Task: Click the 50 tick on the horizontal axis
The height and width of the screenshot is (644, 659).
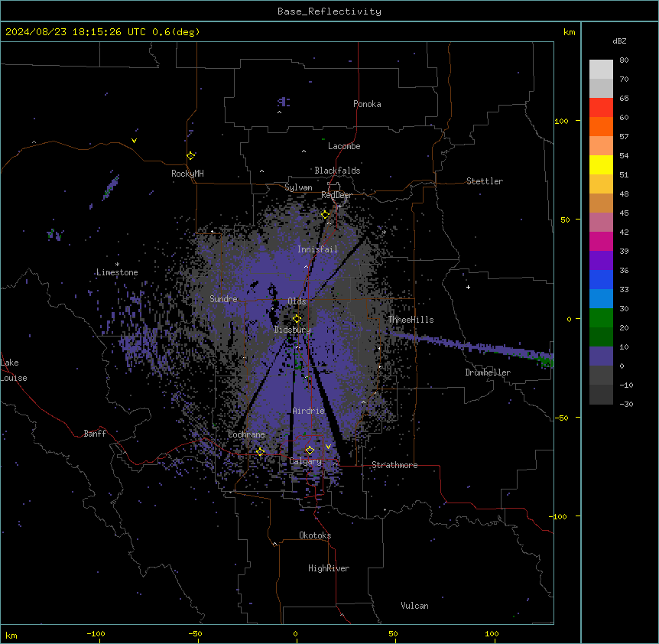Action: tap(393, 633)
